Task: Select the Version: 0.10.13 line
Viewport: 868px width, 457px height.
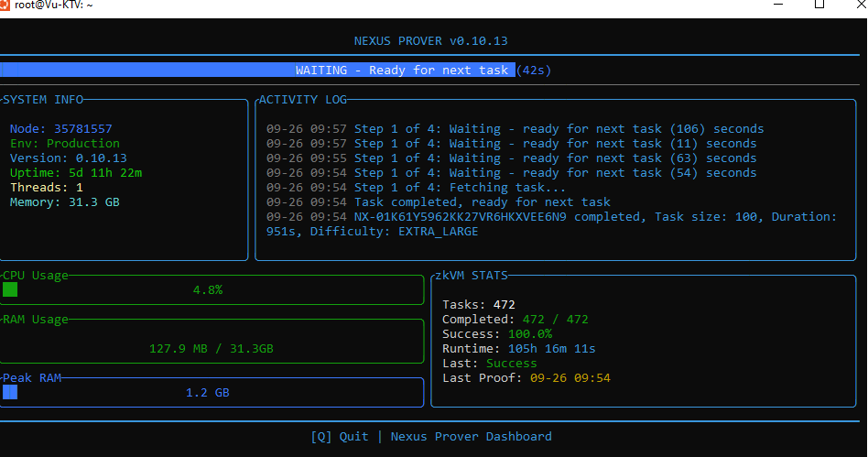Action: tap(68, 158)
